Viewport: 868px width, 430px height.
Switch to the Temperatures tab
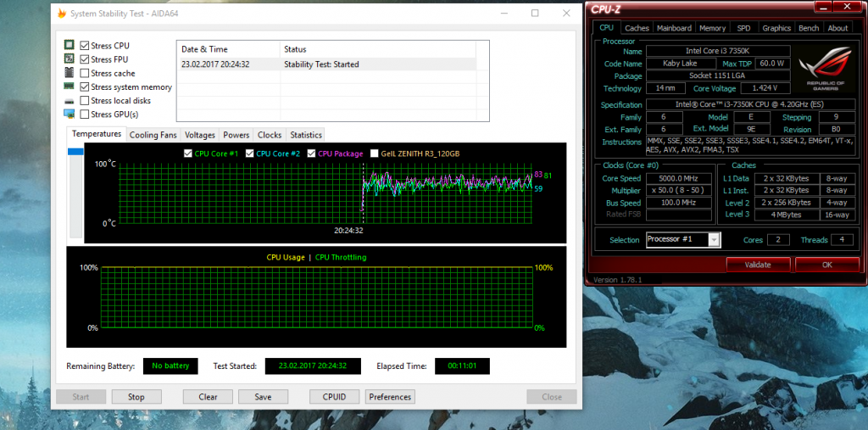click(x=97, y=134)
